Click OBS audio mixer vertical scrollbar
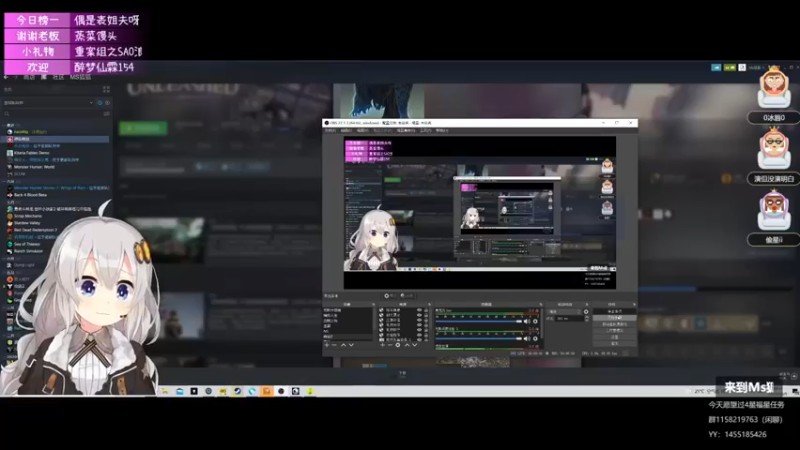The image size is (800, 450). pyautogui.click(x=542, y=323)
